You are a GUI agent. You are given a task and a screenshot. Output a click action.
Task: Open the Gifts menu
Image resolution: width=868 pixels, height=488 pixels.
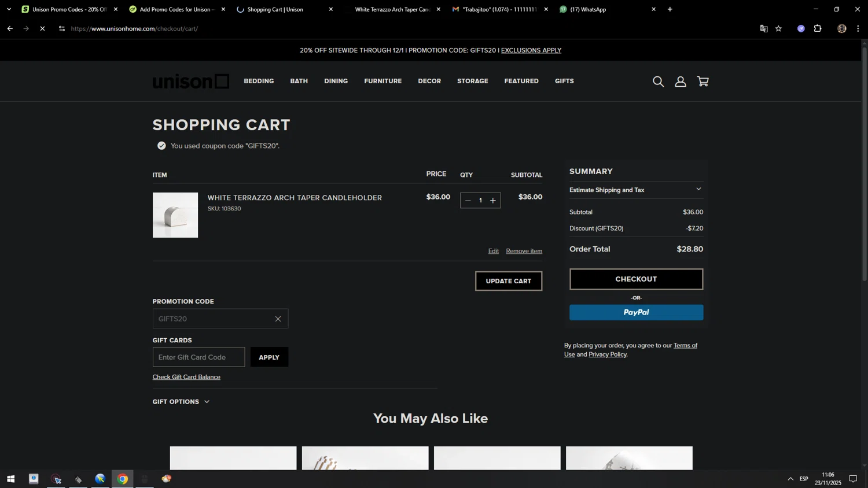pos(564,81)
